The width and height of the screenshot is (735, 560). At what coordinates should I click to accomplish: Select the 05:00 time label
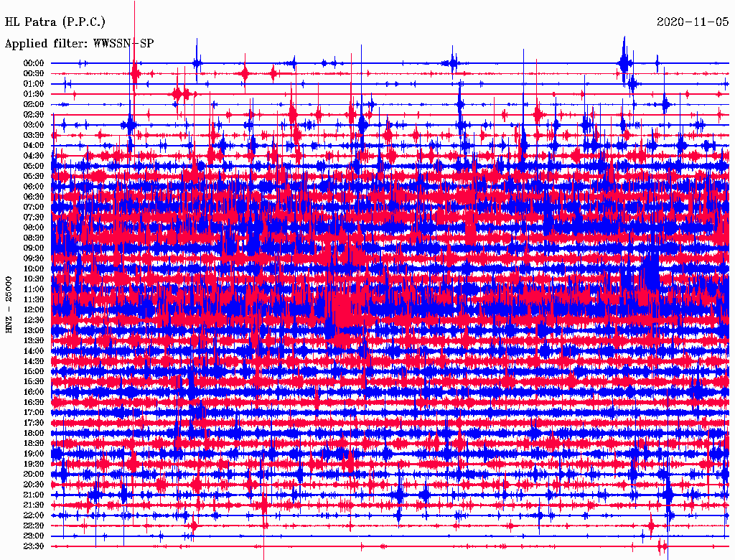(34, 166)
